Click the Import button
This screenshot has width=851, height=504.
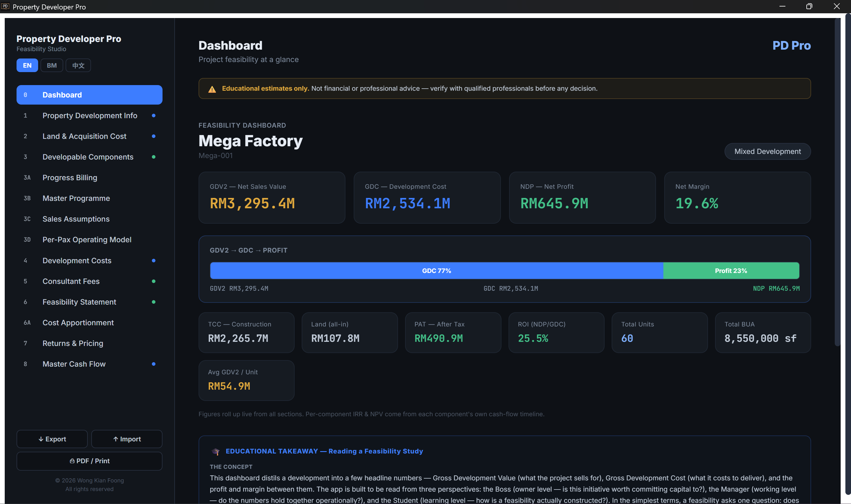pos(127,439)
